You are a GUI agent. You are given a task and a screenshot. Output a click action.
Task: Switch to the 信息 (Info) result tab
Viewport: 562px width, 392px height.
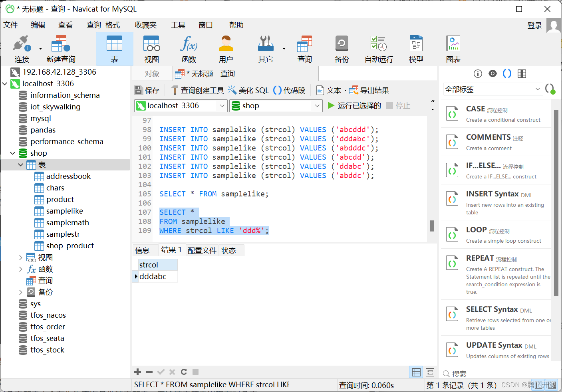[142, 250]
